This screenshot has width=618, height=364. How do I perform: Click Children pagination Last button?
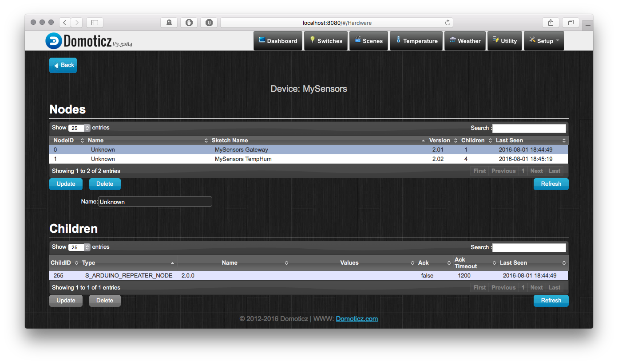pos(555,288)
